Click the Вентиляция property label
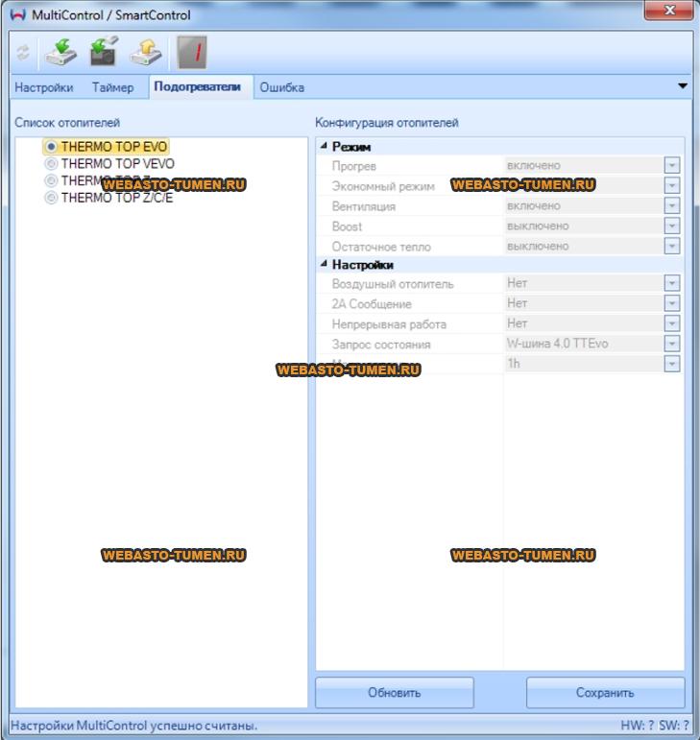 tap(364, 206)
